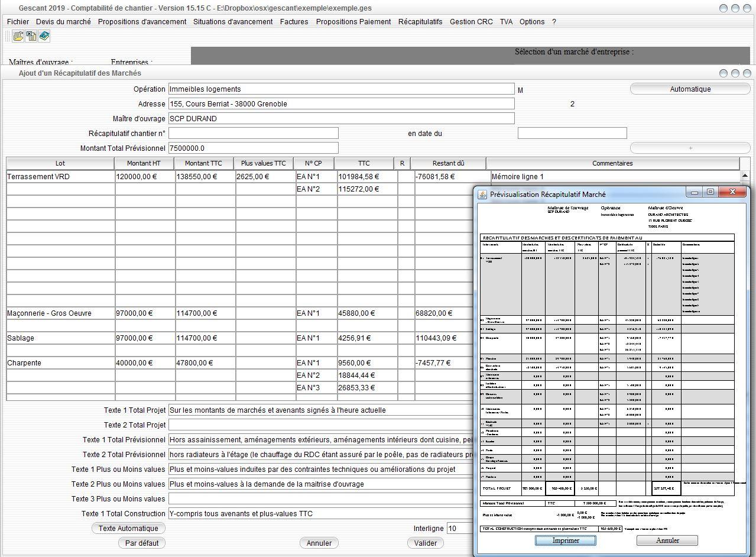The width and height of the screenshot is (756, 557).
Task: Click Annuler in the Prévisualisation window
Action: click(667, 540)
